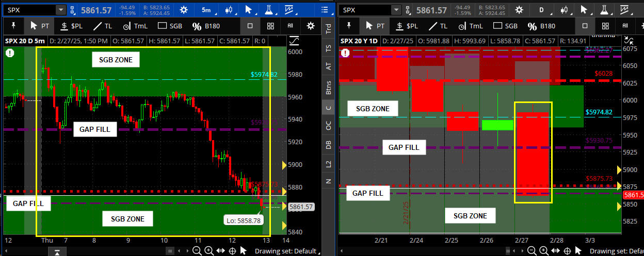This screenshot has width=644, height=256.
Task: Open chart settings gear in right chart header
Action: (x=519, y=10)
